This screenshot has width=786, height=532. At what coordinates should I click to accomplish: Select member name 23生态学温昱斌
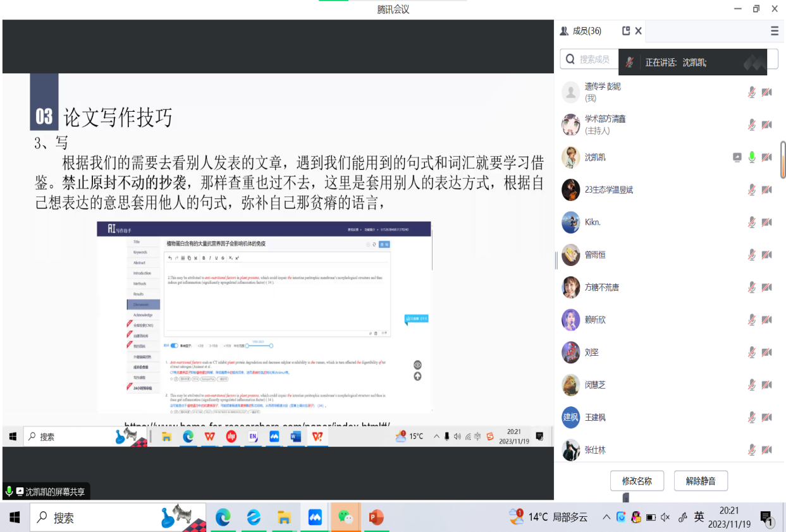(x=609, y=190)
